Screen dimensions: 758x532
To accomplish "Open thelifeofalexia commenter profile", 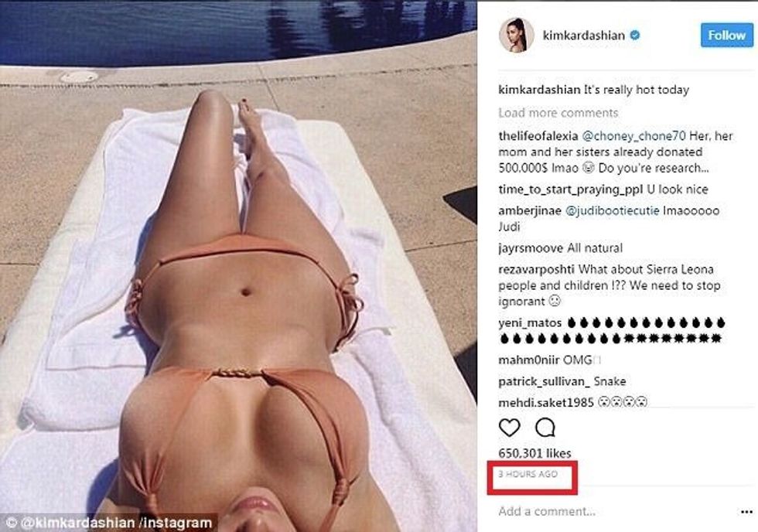I will [538, 136].
